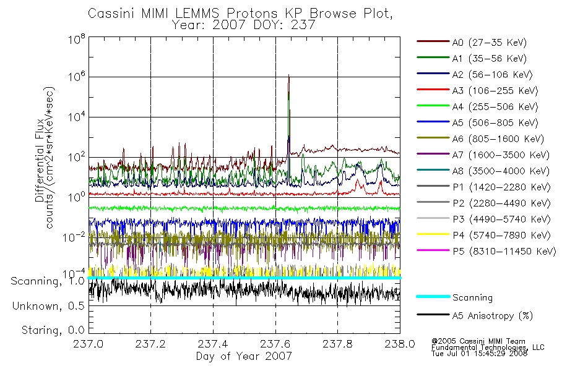The width and height of the screenshot is (588, 371).
Task: Click the 'Fundamental Technologies, LLC' credit text
Action: pos(488,348)
